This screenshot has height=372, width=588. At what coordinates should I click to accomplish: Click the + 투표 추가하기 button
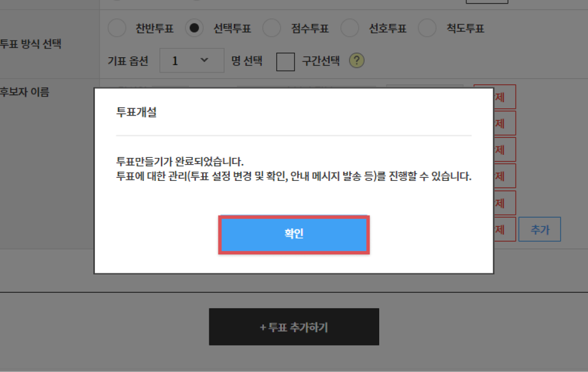293,327
